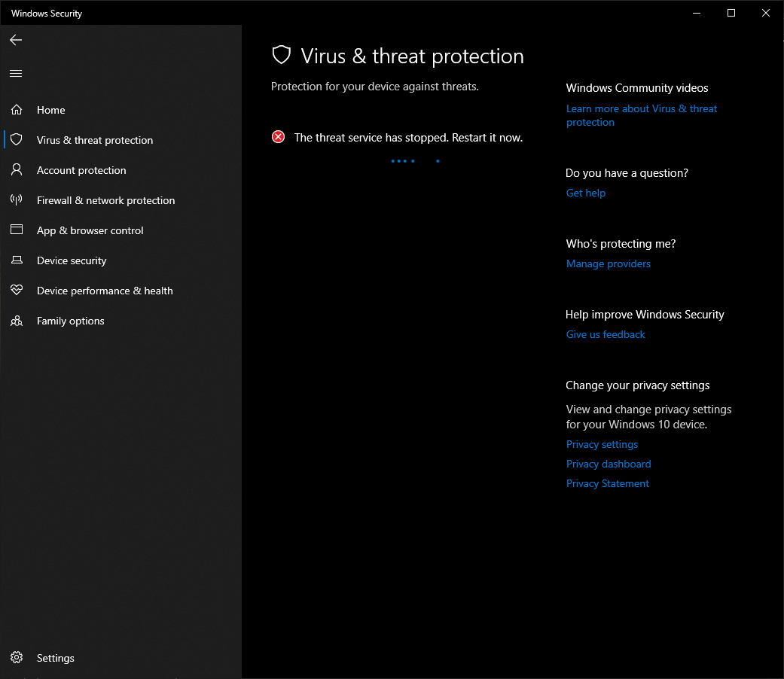Viewport: 784px width, 679px height.
Task: Click the Firewall network antenna icon
Action: (17, 199)
